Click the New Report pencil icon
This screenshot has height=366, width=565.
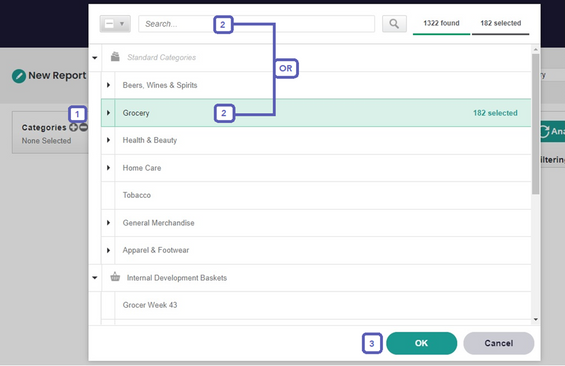[19, 76]
